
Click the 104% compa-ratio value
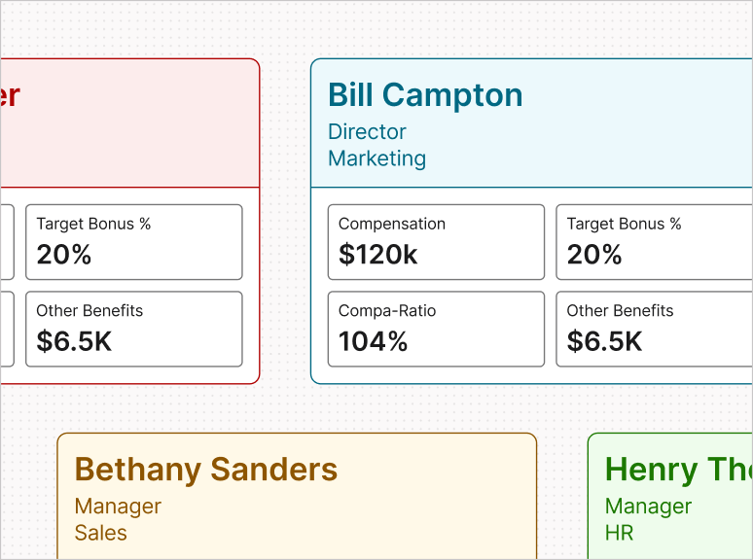(373, 341)
